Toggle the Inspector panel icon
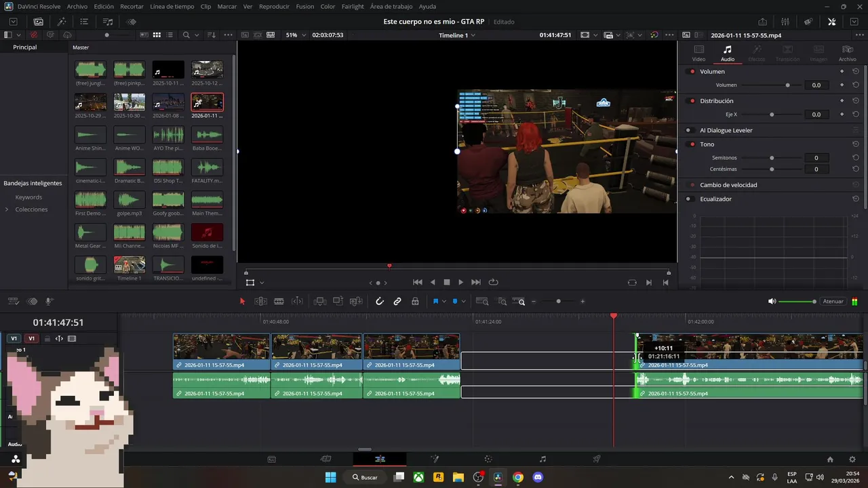Viewport: 868px width, 488px height. click(x=832, y=22)
